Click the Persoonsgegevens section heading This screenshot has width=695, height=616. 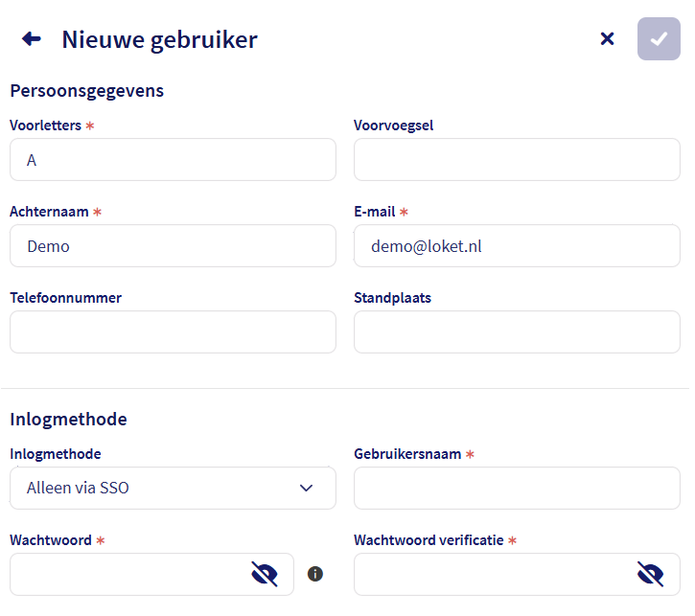tap(87, 91)
